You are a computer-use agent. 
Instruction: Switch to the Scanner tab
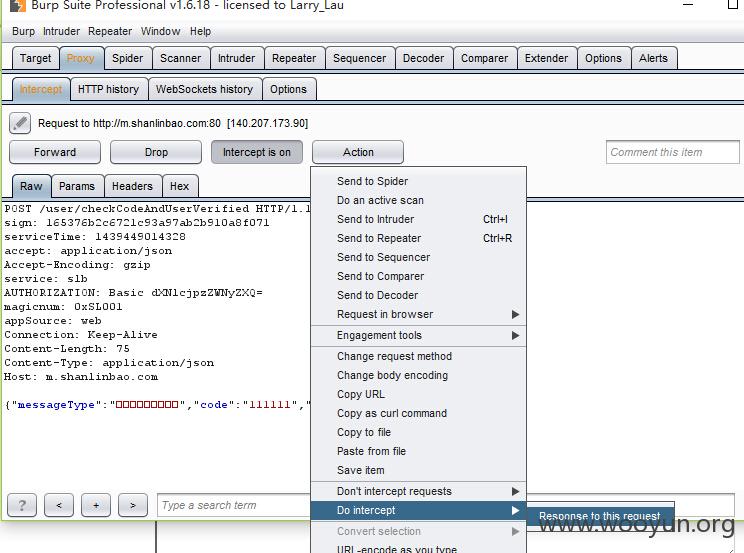(181, 58)
